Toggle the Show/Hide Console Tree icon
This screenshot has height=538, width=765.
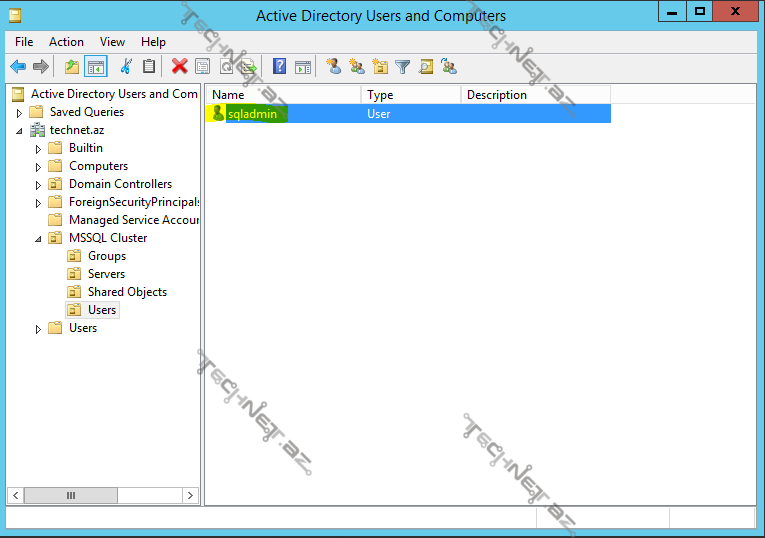(96, 67)
